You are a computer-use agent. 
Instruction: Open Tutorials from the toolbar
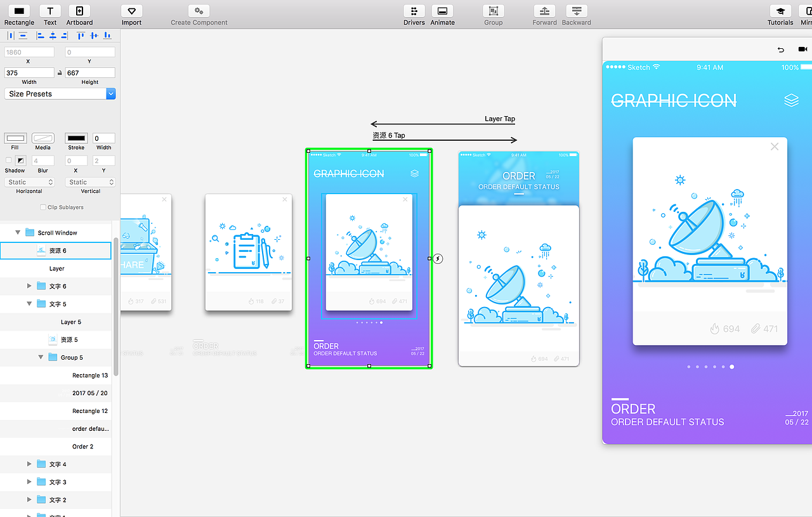780,11
